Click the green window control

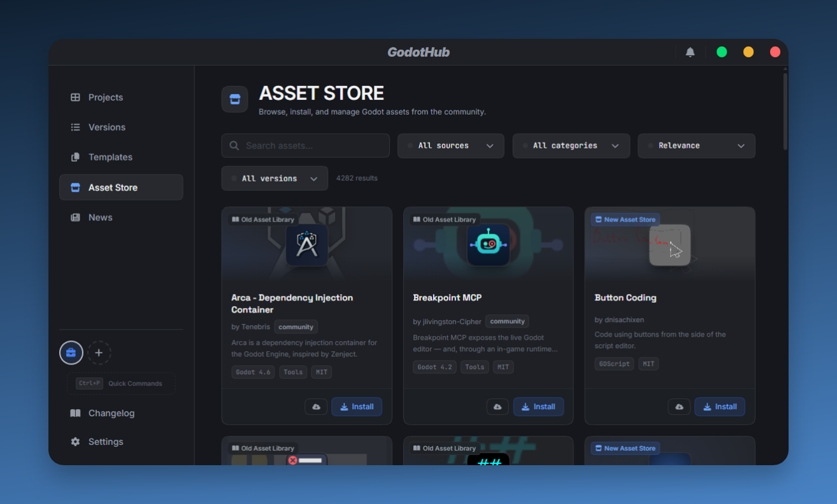pyautogui.click(x=722, y=52)
